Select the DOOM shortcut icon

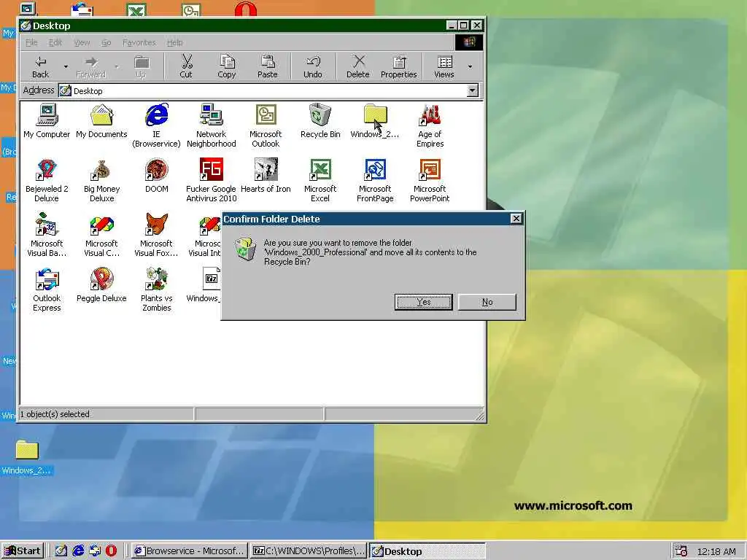pyautogui.click(x=156, y=176)
